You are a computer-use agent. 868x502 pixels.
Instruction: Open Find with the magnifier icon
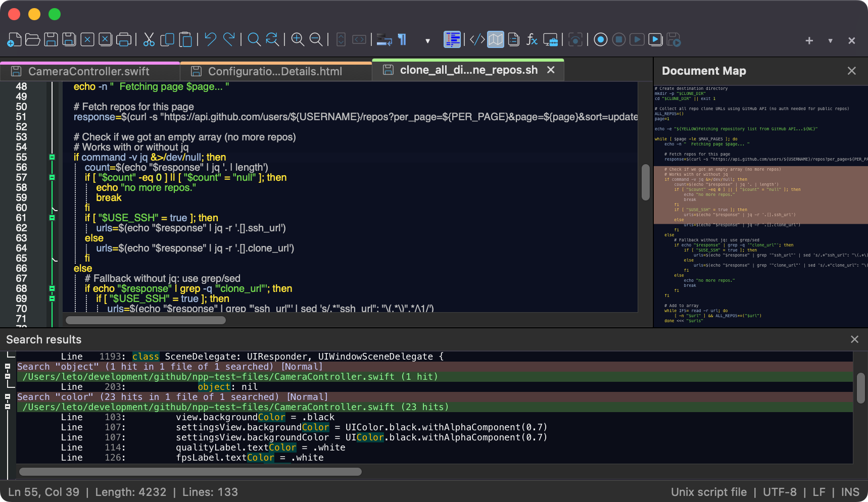(254, 39)
